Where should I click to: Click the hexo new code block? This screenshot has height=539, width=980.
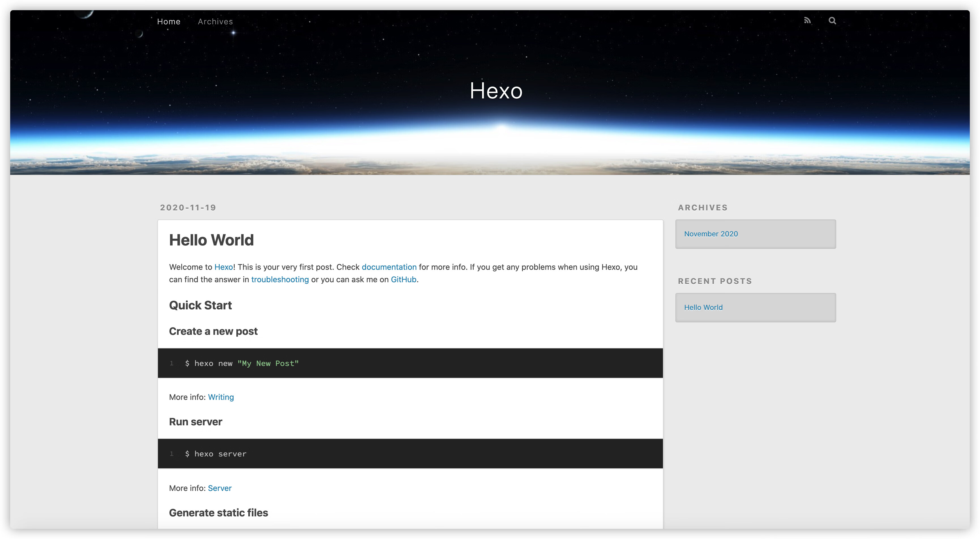[x=410, y=363]
